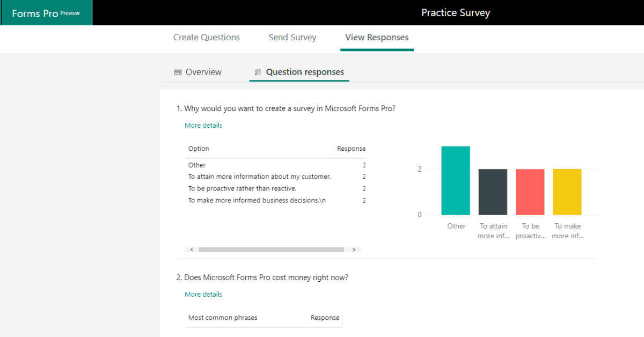Viewport: 644px width, 337px height.
Task: Select 'To make more informed business decisions.' row
Action: pyautogui.click(x=276, y=200)
